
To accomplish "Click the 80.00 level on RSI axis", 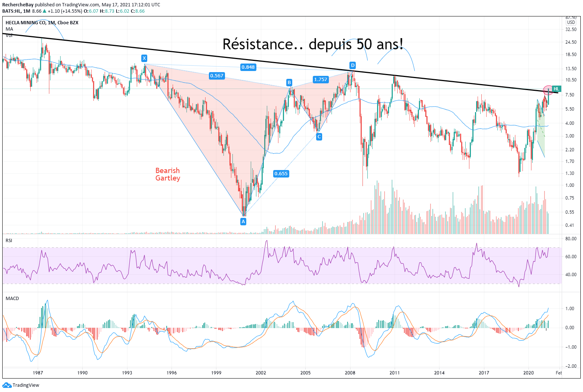I will (x=571, y=239).
